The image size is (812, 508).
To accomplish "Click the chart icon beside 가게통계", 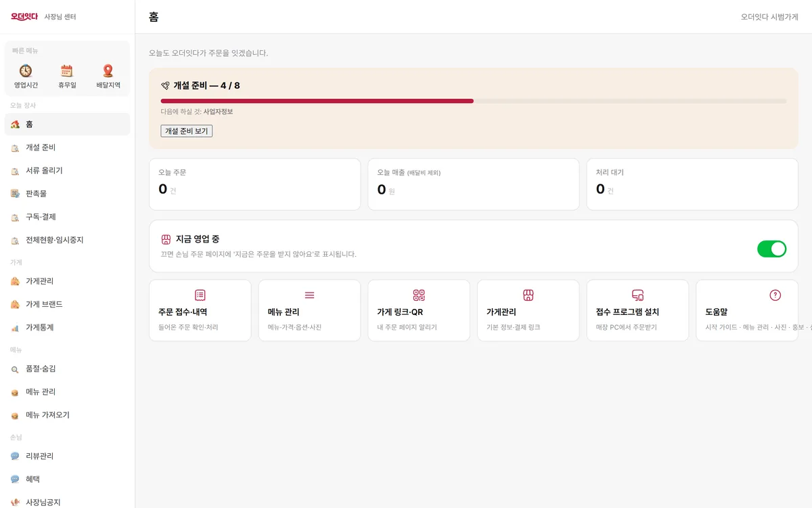I will coord(15,327).
